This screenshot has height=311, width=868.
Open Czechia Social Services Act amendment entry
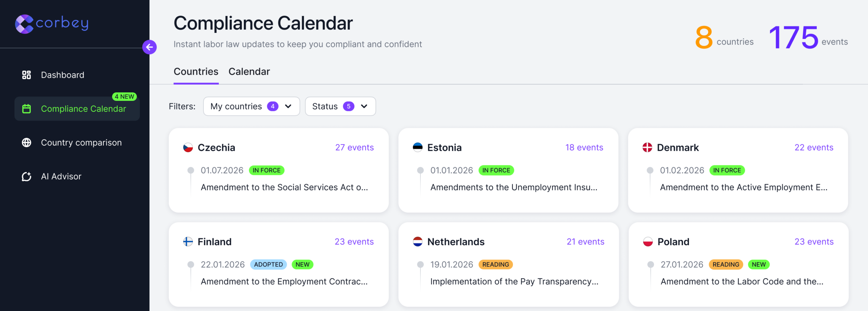pos(284,187)
